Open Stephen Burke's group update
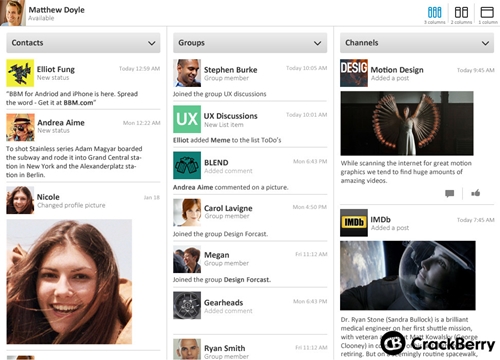The image size is (500, 360). coord(250,79)
